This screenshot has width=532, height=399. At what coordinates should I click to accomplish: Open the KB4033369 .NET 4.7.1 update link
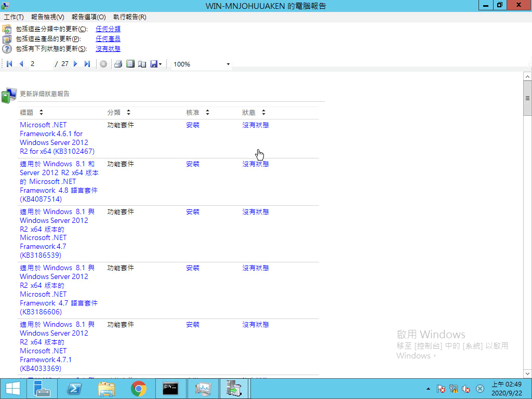pos(57,347)
